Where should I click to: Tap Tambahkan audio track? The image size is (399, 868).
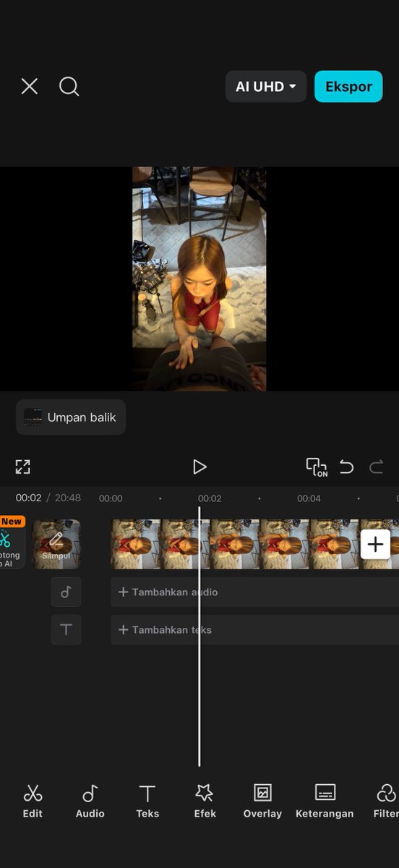(254, 592)
